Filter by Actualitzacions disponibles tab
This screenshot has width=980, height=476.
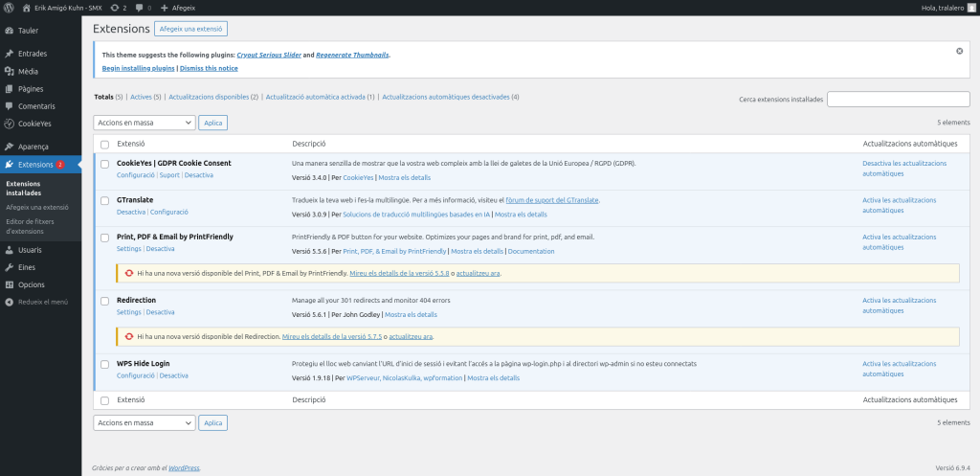(x=213, y=97)
